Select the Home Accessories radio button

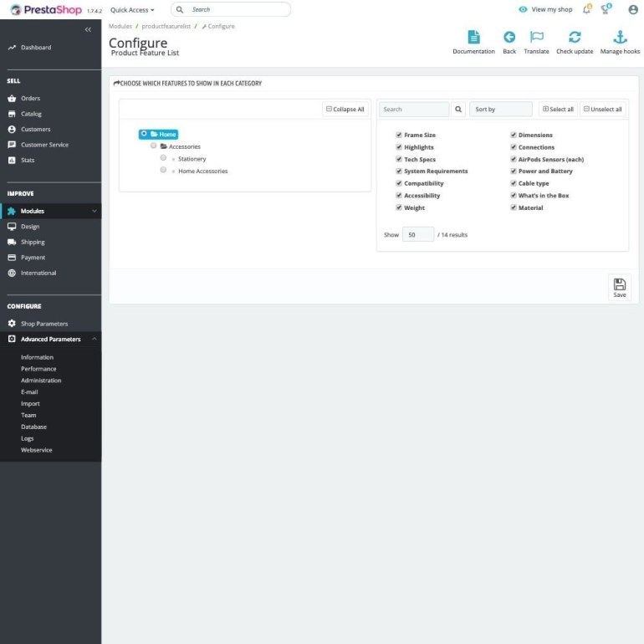(163, 170)
